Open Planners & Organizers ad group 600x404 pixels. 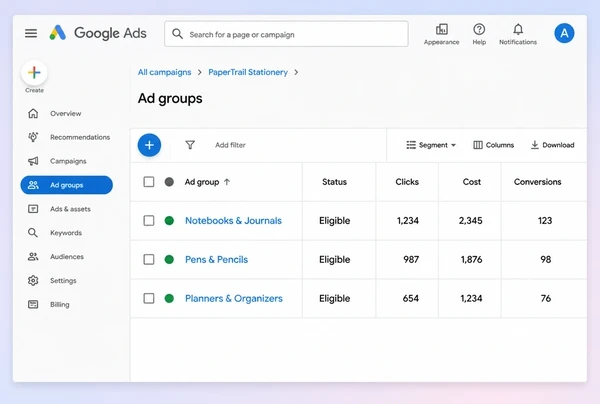[234, 298]
